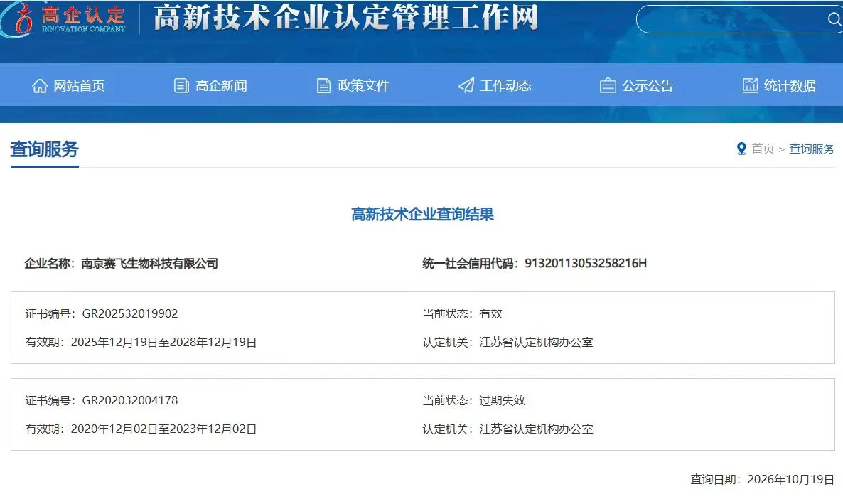Go to 首页 via the breadcrumb
This screenshot has height=504, width=843.
tap(763, 149)
